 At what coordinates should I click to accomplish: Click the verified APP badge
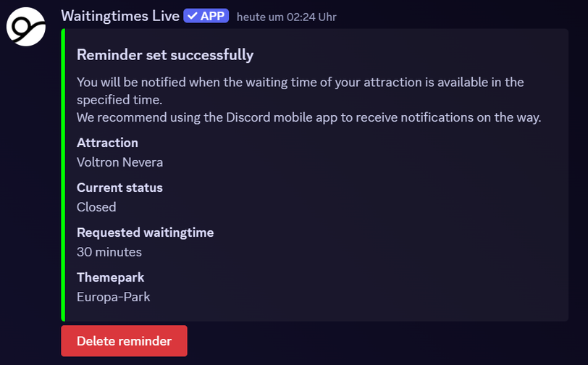pyautogui.click(x=206, y=16)
